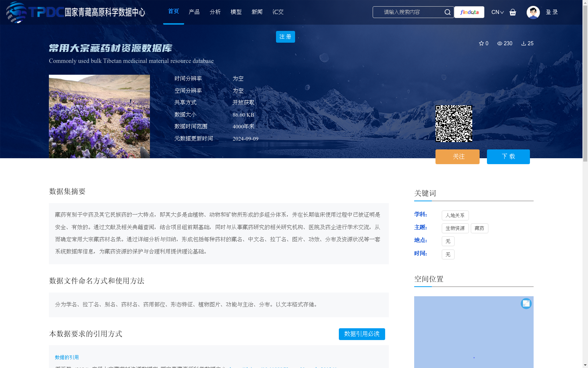Screen dimensions: 588x368
Task: Open the CN language dropdown
Action: [497, 12]
